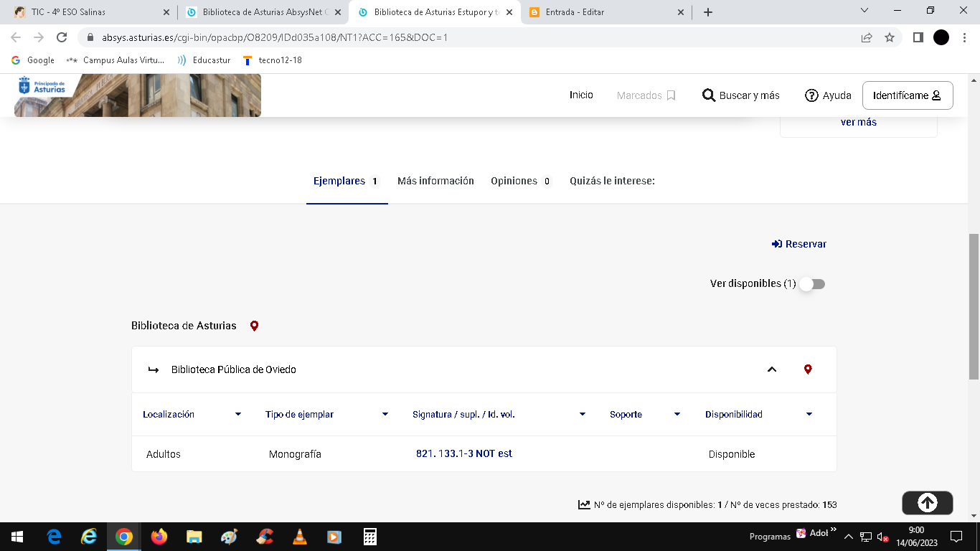Show hidden system tray icons

point(849,537)
